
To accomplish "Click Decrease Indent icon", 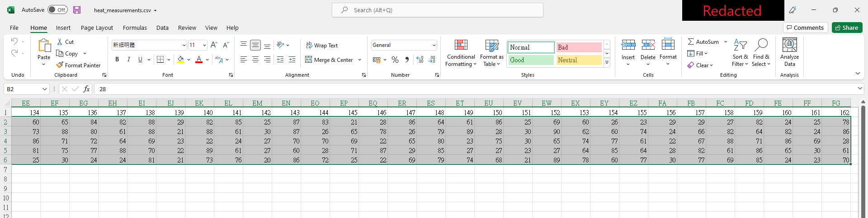I will (280, 59).
